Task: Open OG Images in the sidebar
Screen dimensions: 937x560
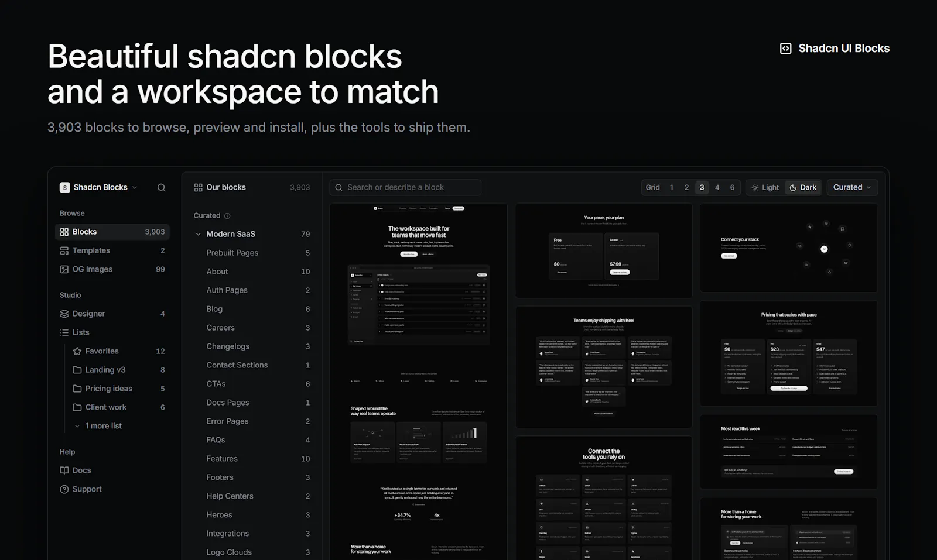Action: click(112, 269)
